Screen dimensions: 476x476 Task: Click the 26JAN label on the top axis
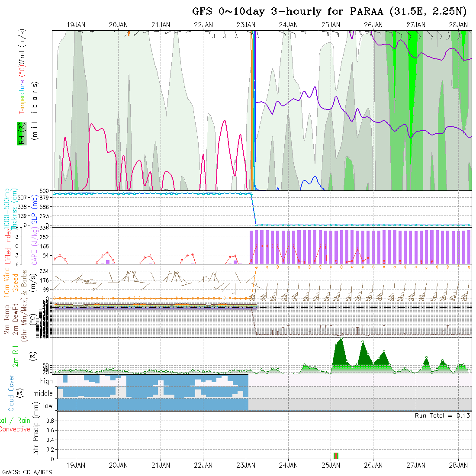click(x=373, y=25)
